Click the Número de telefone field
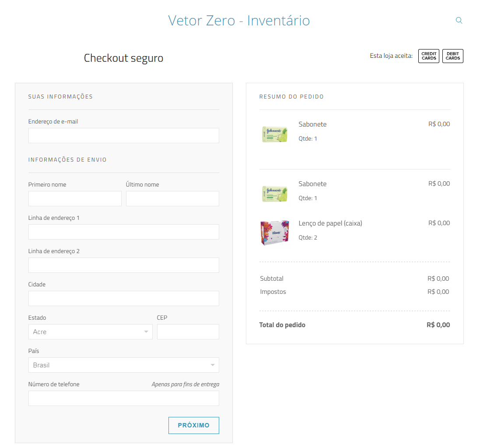Viewport: 480px width, 448px height. (x=124, y=399)
